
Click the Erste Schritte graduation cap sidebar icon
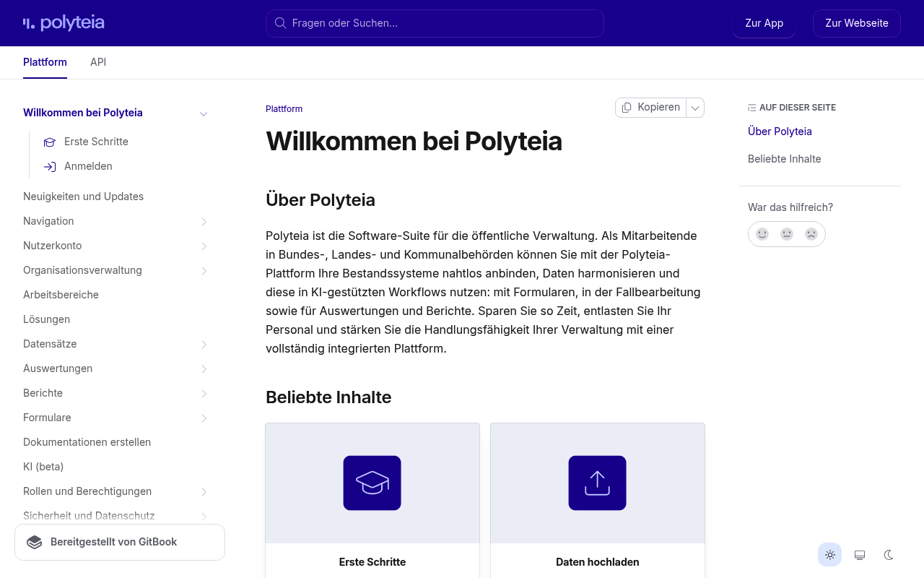[50, 142]
